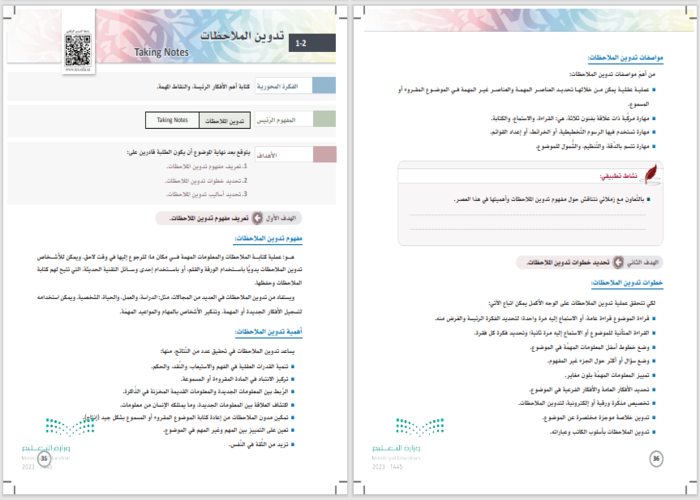Click the paragraph starting 'ويستفاد من تدوين الملاحظات'

pos(170,304)
